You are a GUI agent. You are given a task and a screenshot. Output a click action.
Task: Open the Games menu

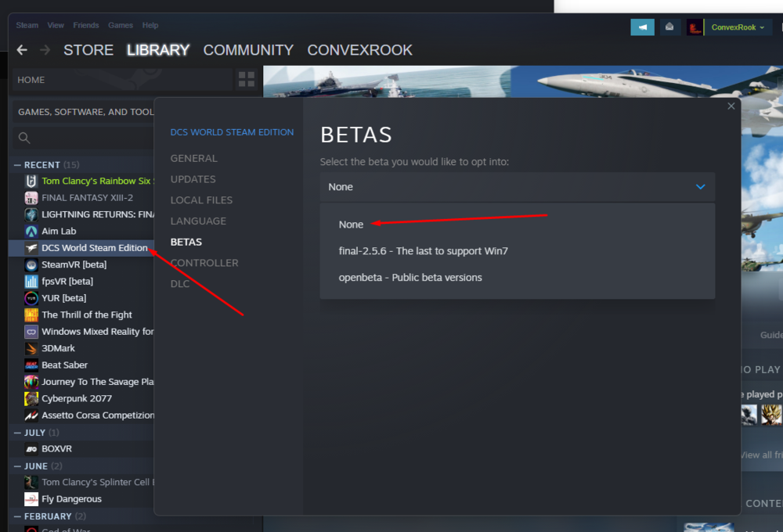point(121,25)
